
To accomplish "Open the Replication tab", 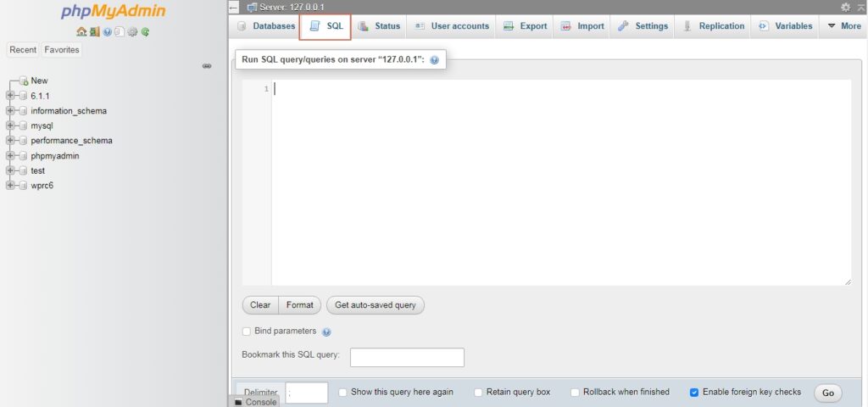I will click(x=713, y=26).
